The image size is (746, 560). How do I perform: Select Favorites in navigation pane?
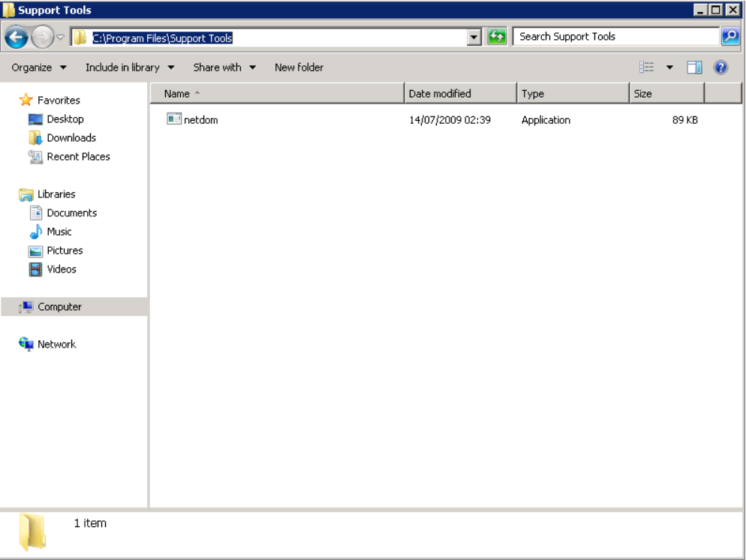tap(59, 101)
